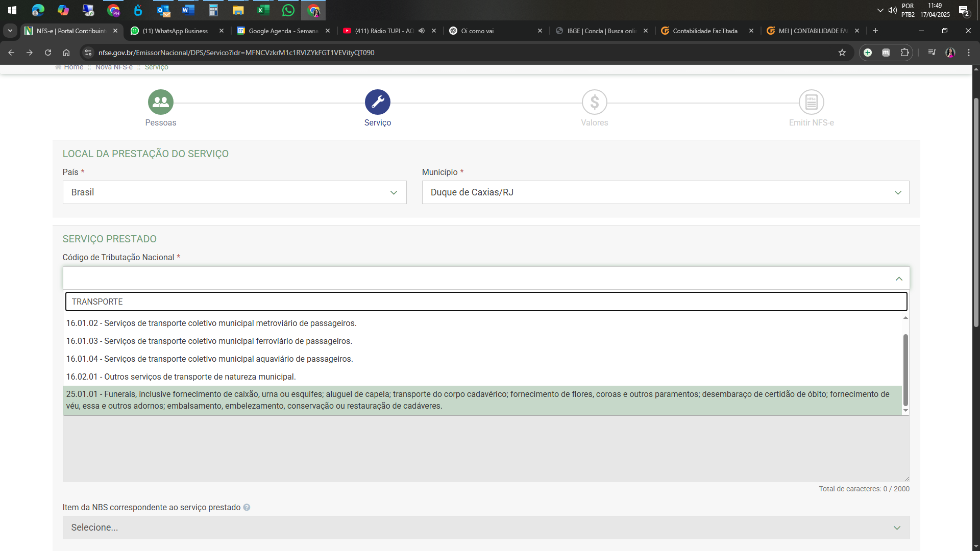Open Calculator from taskbar

click(x=213, y=10)
